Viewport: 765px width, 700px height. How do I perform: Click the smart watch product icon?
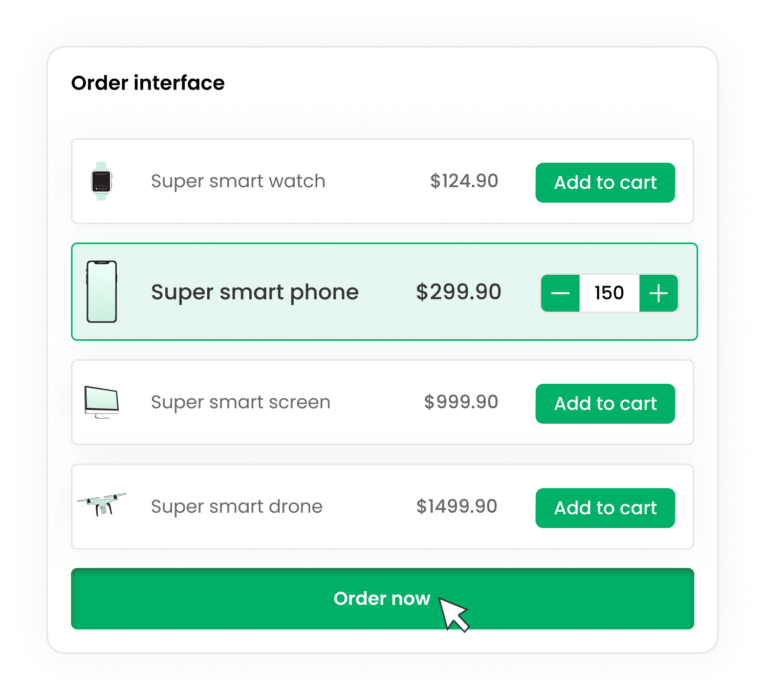[101, 181]
